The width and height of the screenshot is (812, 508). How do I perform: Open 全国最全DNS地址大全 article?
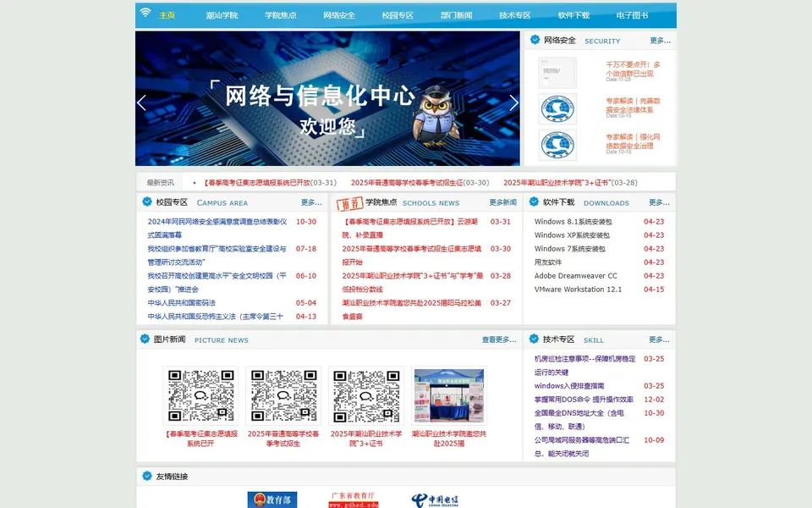click(579, 420)
